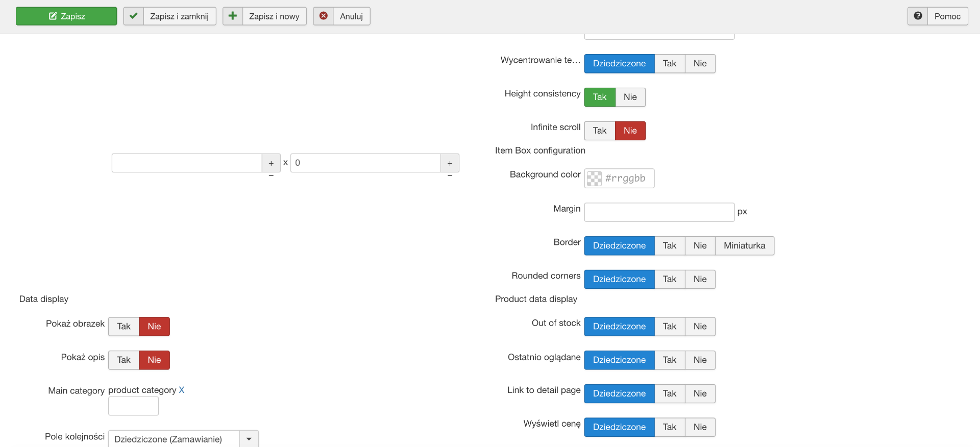Increase the second size field showing 0
Screen dimensions: 980x447
[x=450, y=163]
